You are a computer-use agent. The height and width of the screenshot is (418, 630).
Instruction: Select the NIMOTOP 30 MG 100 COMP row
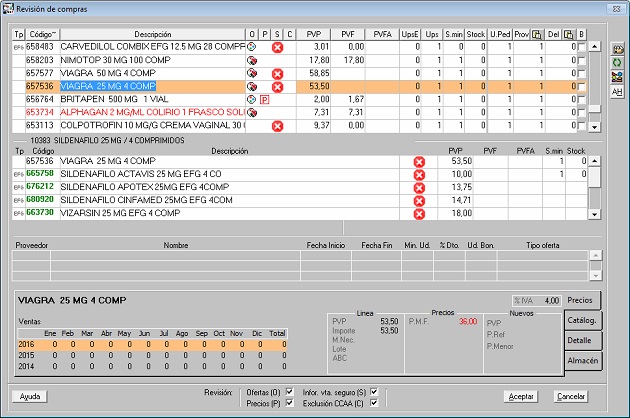(299, 60)
